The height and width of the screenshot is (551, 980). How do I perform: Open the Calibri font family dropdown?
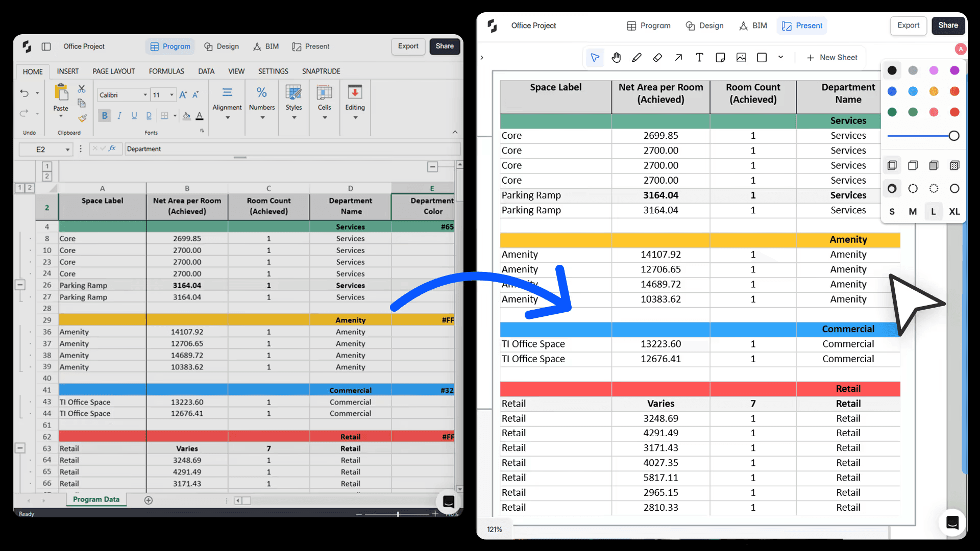(144, 95)
